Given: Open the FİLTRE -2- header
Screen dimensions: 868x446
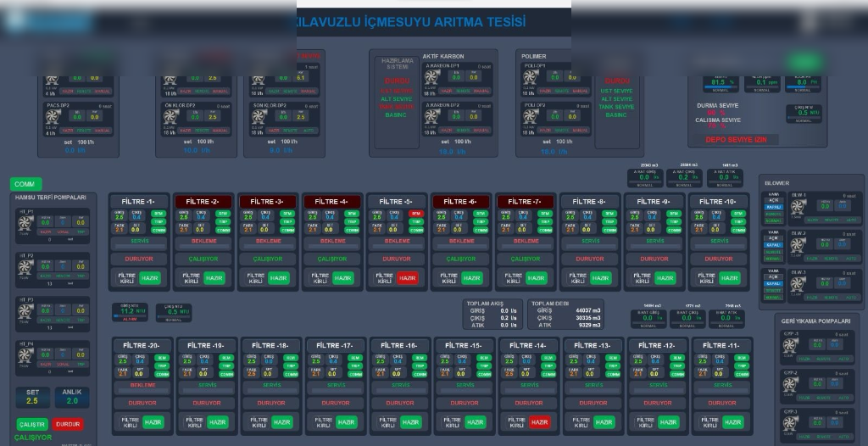Looking at the screenshot, I should pos(203,202).
